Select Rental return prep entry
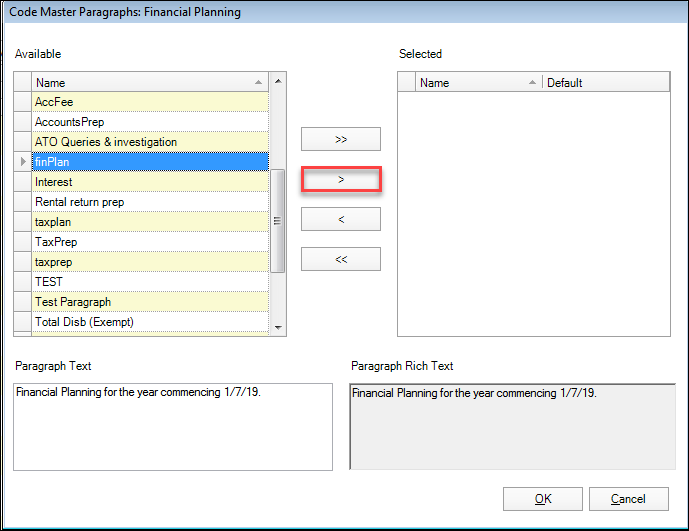 (x=150, y=202)
